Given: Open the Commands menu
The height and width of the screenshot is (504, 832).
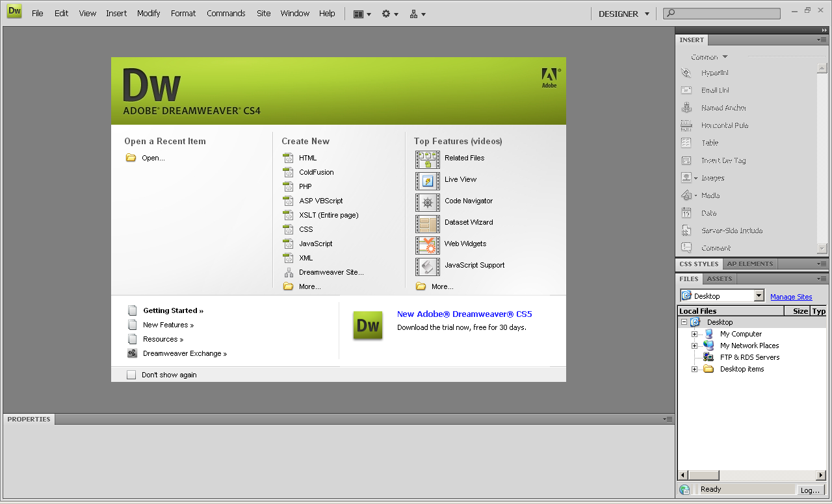Looking at the screenshot, I should 226,13.
